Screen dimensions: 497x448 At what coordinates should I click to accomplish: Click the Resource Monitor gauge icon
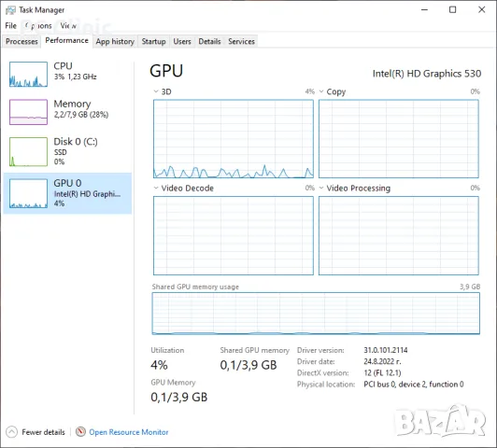coord(80,431)
